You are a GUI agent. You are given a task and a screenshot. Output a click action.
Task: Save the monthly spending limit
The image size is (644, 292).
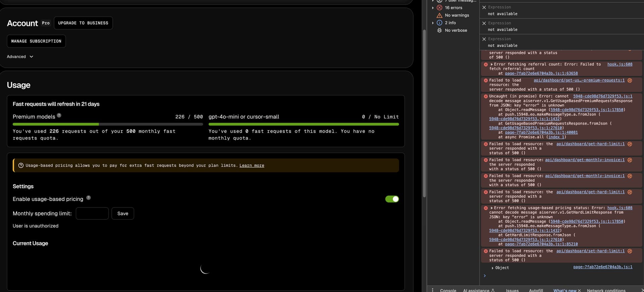click(123, 213)
